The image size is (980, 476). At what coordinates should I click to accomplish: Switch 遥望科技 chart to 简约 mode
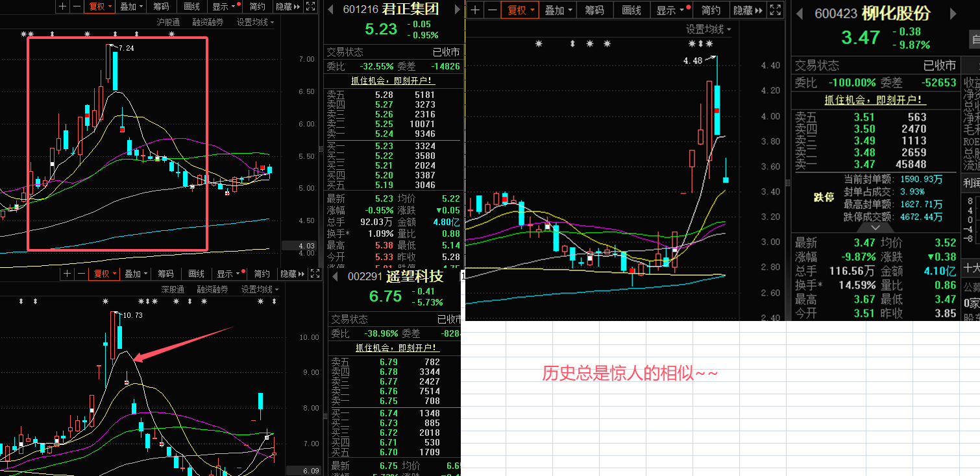pyautogui.click(x=262, y=274)
